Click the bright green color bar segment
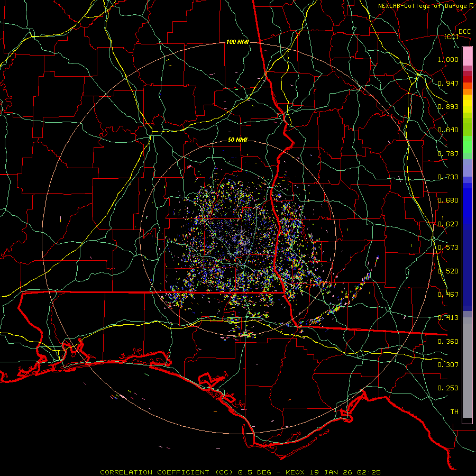The width and height of the screenshot is (476, 476). tap(467, 144)
